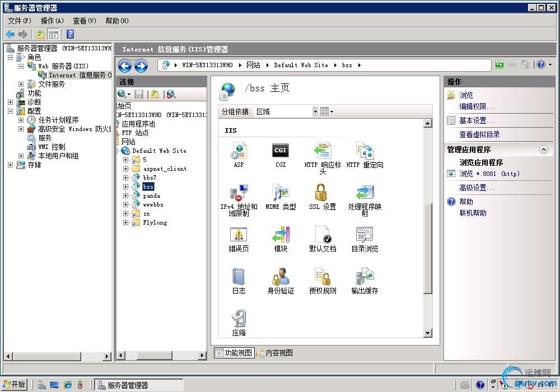Open 基本设置... link

(477, 120)
